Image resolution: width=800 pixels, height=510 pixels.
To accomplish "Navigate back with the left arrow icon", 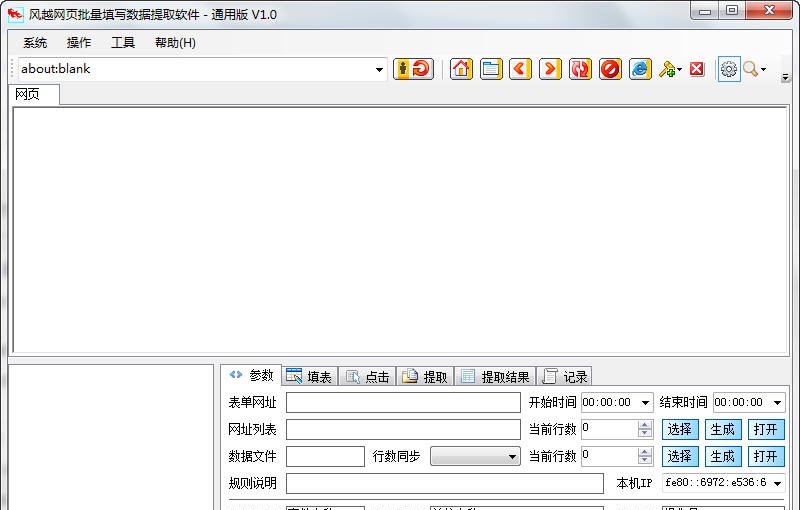I will pos(520,69).
